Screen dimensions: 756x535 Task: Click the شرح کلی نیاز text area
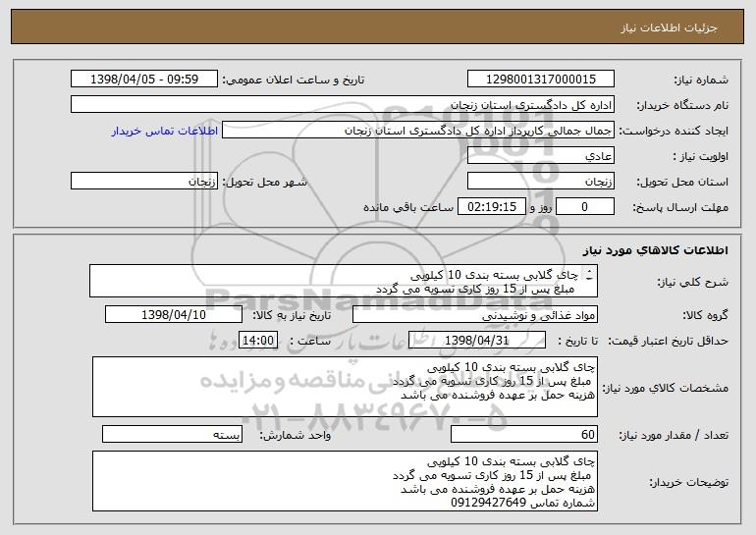(344, 281)
